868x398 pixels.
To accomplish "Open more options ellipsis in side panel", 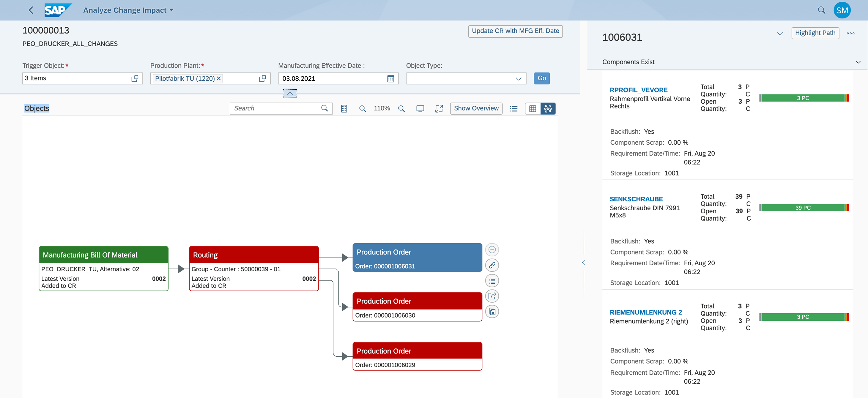I will point(850,33).
